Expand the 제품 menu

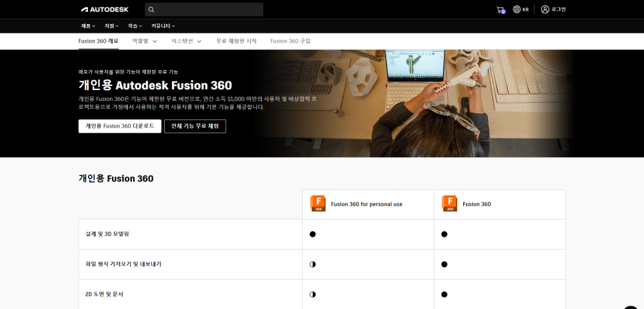pyautogui.click(x=88, y=26)
